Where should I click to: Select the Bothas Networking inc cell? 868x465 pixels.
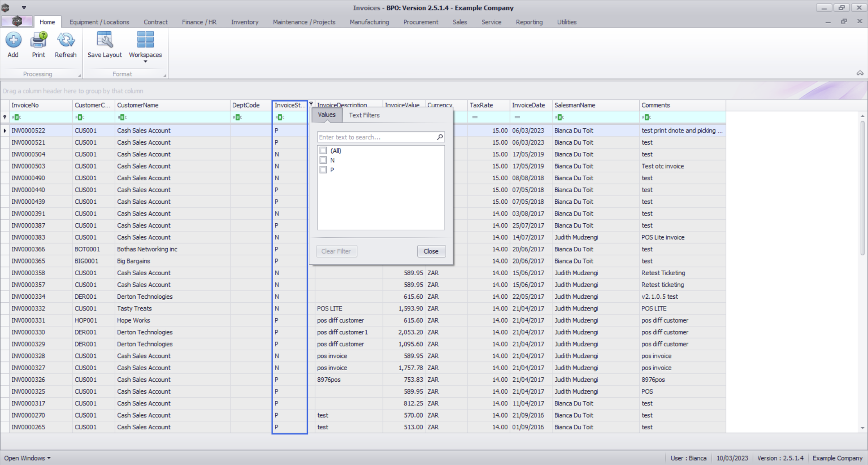172,249
